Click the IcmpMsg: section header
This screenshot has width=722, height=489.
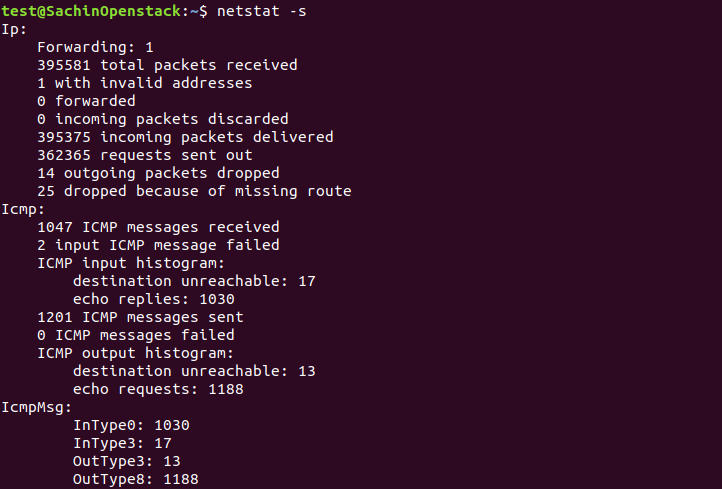click(x=36, y=408)
